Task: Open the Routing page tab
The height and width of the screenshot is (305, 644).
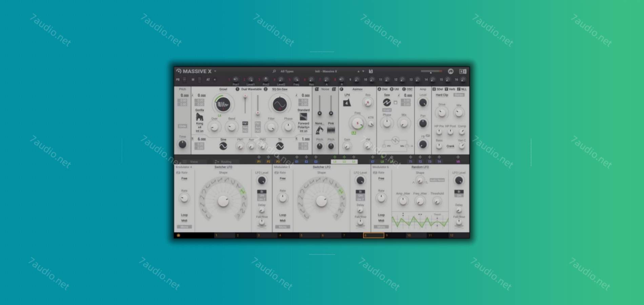Action: pyautogui.click(x=223, y=162)
